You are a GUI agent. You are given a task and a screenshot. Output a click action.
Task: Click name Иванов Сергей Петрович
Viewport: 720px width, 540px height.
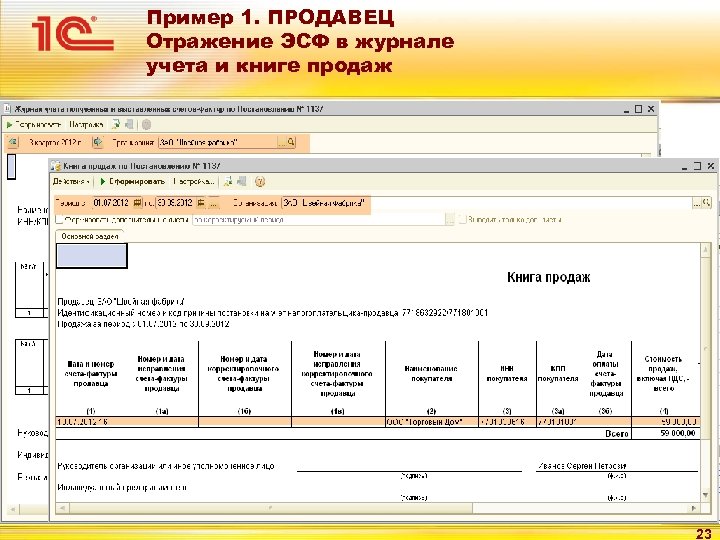pos(582,466)
